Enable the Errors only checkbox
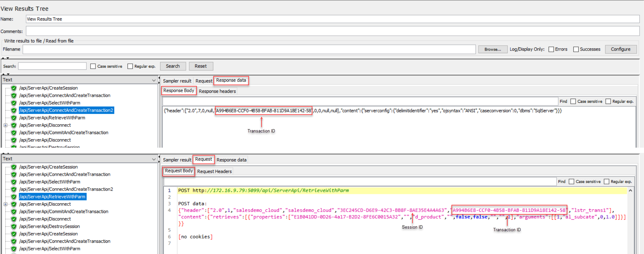Image resolution: width=644 pixels, height=254 pixels. [551, 49]
